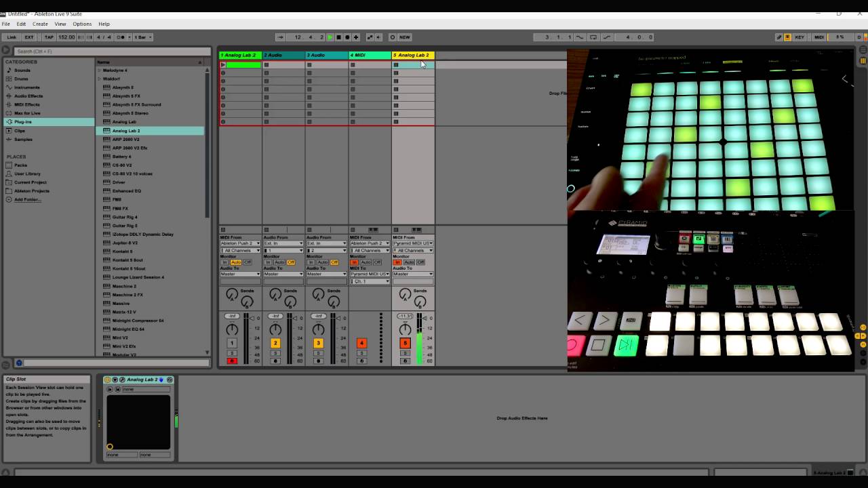Toggle track 2 activator button
The height and width of the screenshot is (488, 868).
click(275, 343)
